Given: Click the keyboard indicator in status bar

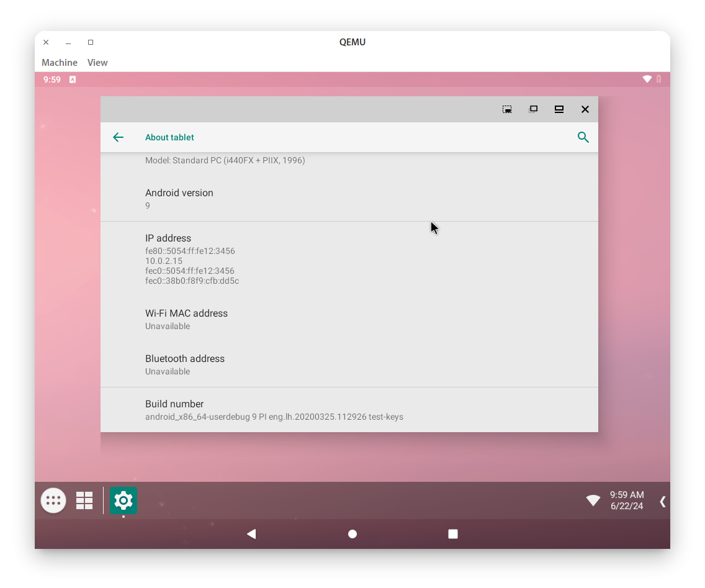Looking at the screenshot, I should click(x=73, y=79).
